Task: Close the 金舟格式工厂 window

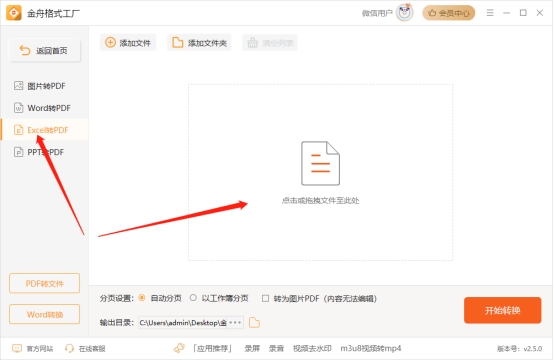Action: [540, 13]
